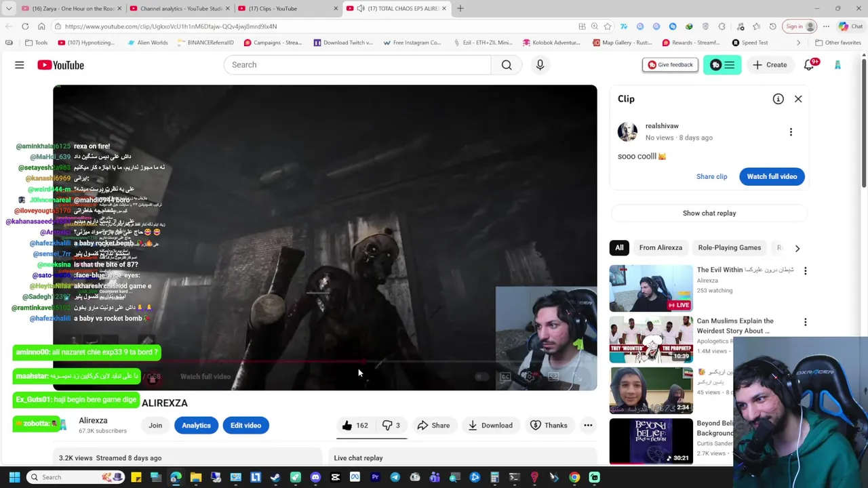Open the tab search dropdown
Screen dimensions: 868x488
[x=9, y=9]
